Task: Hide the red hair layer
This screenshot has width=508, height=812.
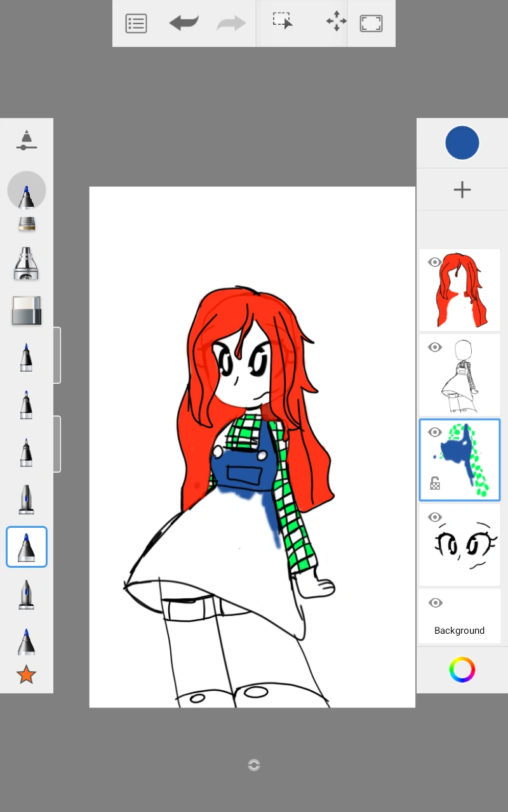Action: 435,262
